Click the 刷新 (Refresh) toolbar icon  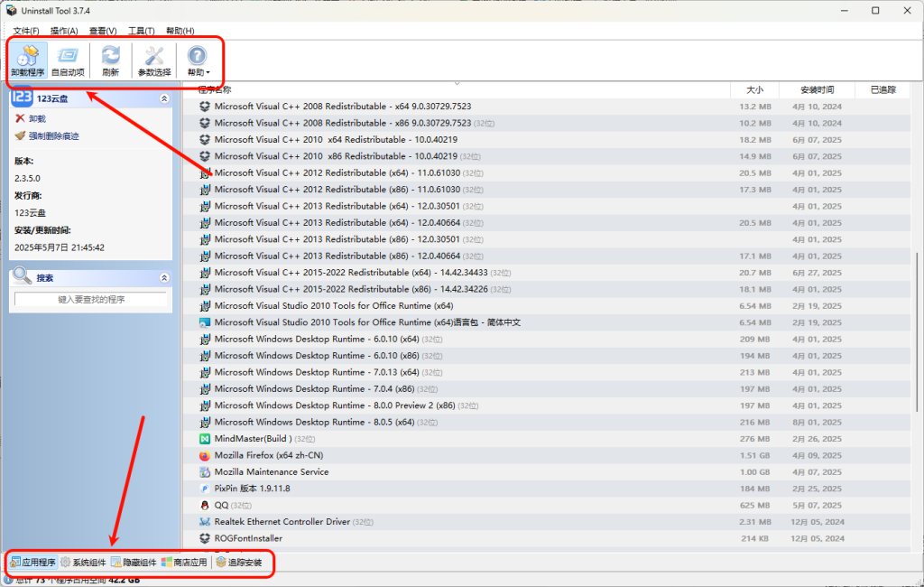pos(110,61)
